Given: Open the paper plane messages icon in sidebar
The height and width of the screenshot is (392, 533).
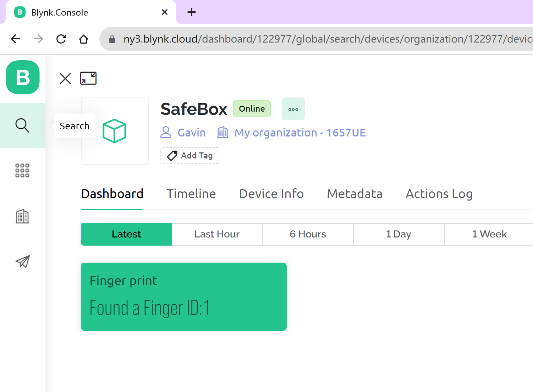Looking at the screenshot, I should [x=22, y=262].
